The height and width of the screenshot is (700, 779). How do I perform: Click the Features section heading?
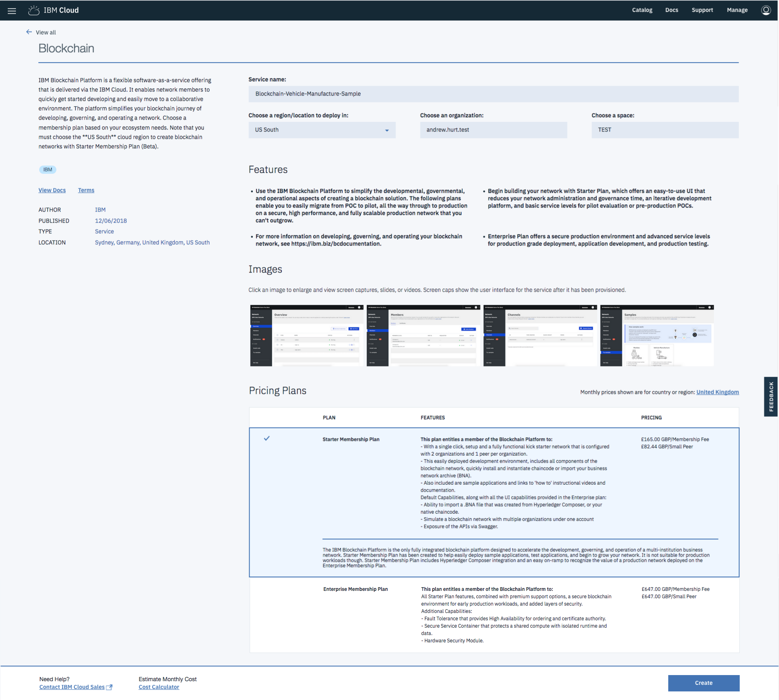(x=268, y=170)
